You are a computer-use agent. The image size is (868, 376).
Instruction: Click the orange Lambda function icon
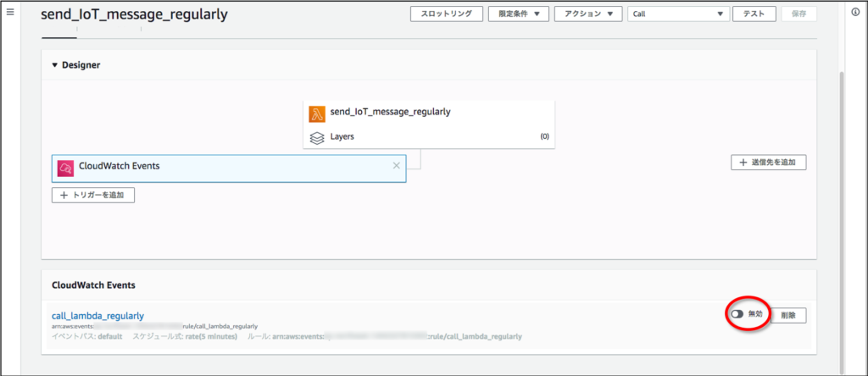[x=317, y=114]
